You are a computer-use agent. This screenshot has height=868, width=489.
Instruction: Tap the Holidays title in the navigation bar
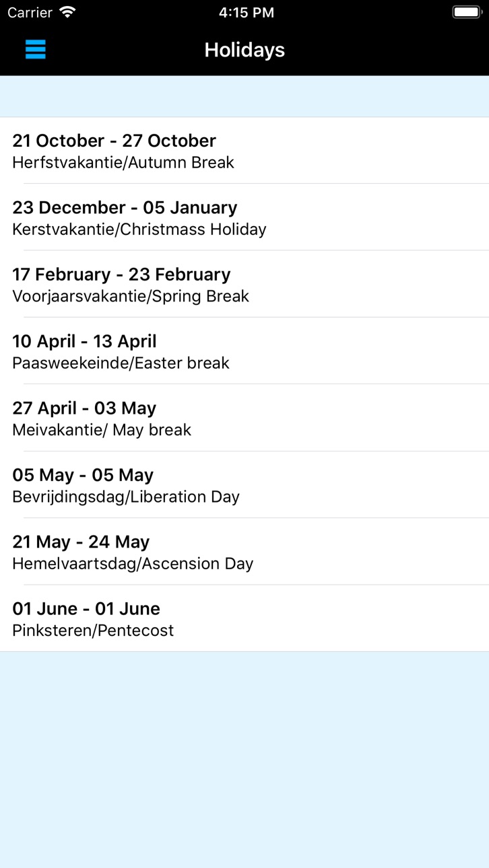244,50
